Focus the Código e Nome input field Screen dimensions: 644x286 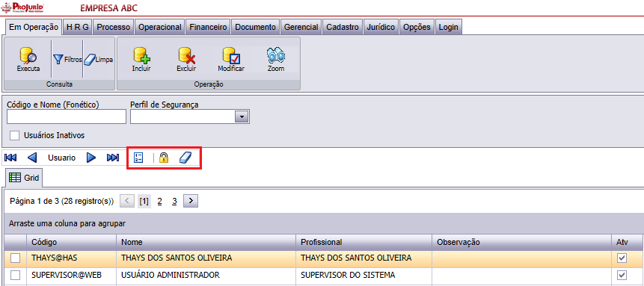click(x=67, y=117)
